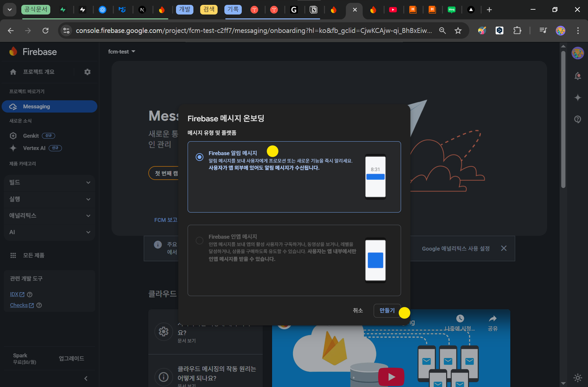The height and width of the screenshot is (387, 588).
Task: Open media control icon
Action: [543, 31]
